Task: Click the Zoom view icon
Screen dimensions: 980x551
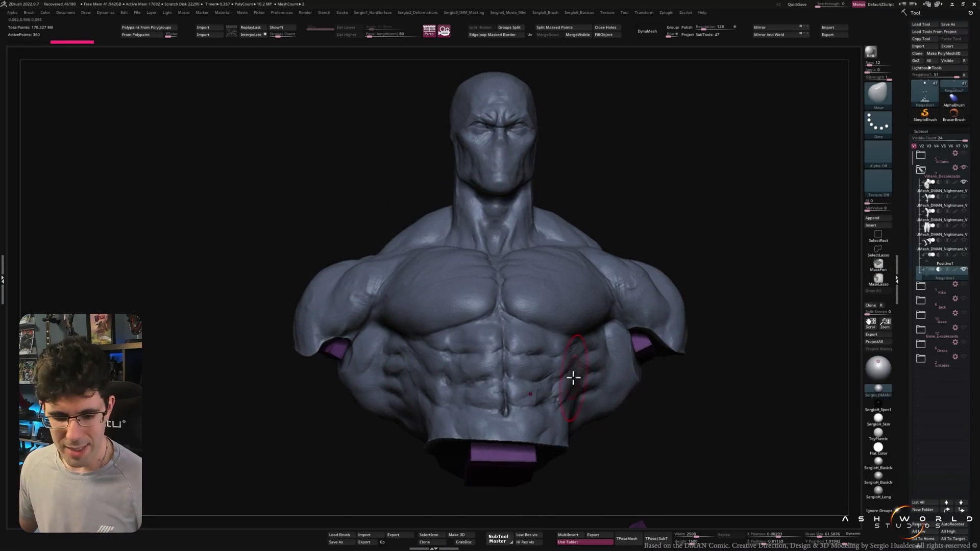Action: [886, 322]
